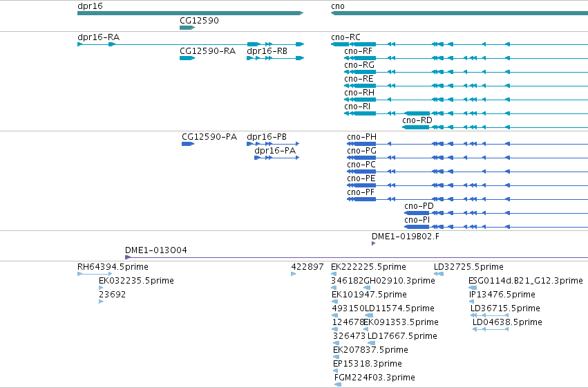Viewport: 588px width, 388px height.
Task: Select EST LD17667.5prime
Action: tap(402, 336)
